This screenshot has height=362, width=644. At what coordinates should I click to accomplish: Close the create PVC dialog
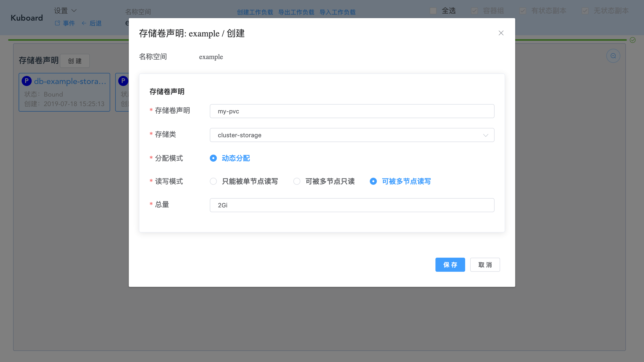pyautogui.click(x=501, y=33)
